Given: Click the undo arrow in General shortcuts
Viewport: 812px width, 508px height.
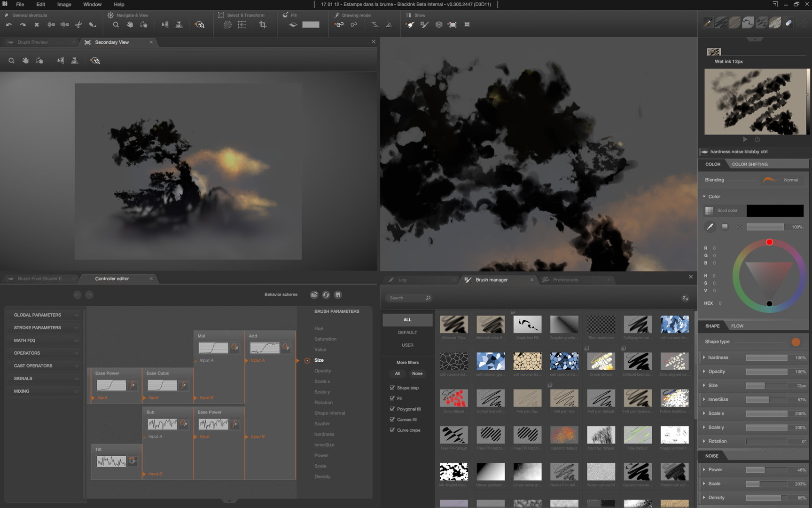Looking at the screenshot, I should pyautogui.click(x=8, y=25).
